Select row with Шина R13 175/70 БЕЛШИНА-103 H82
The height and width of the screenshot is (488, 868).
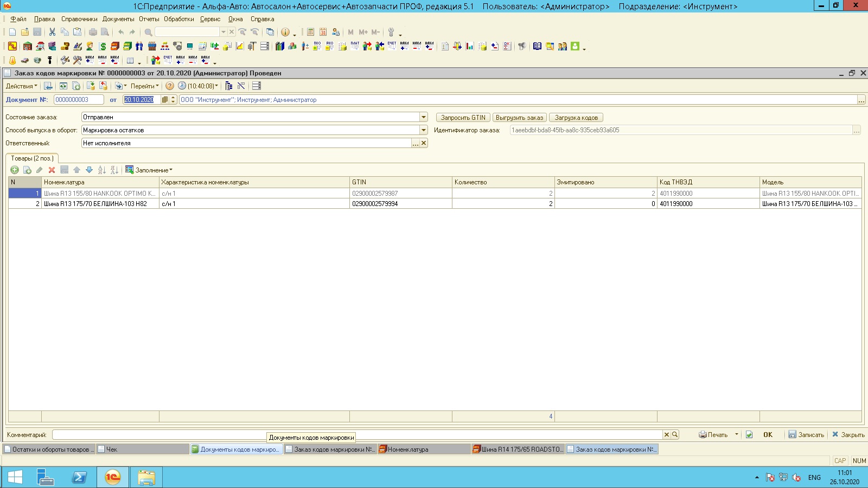[435, 204]
